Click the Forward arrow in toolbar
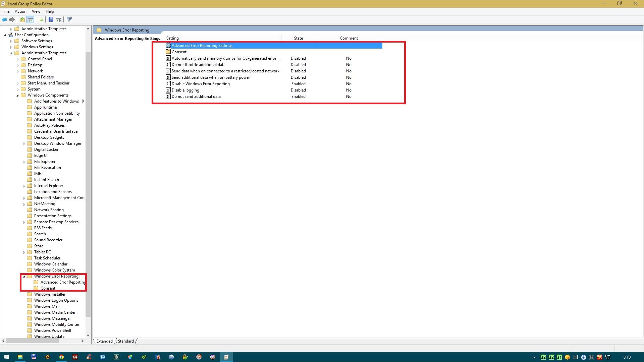Screen dimensions: 644x362 pyautogui.click(x=12, y=20)
